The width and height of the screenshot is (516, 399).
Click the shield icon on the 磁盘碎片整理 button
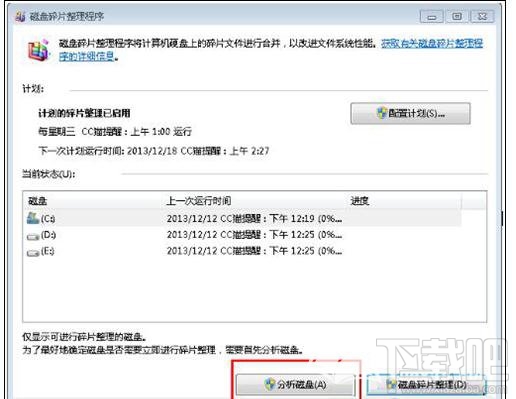pos(391,384)
